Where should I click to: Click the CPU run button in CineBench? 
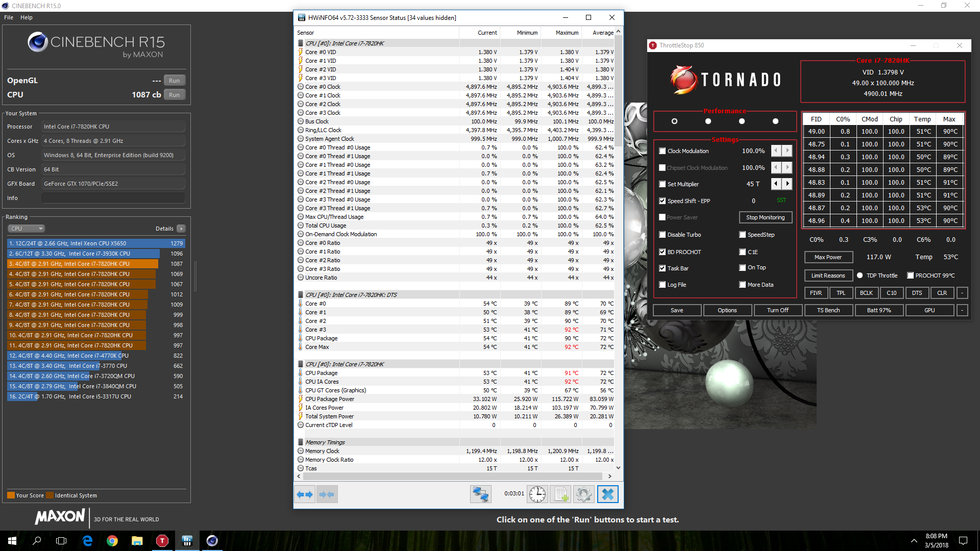pos(175,95)
